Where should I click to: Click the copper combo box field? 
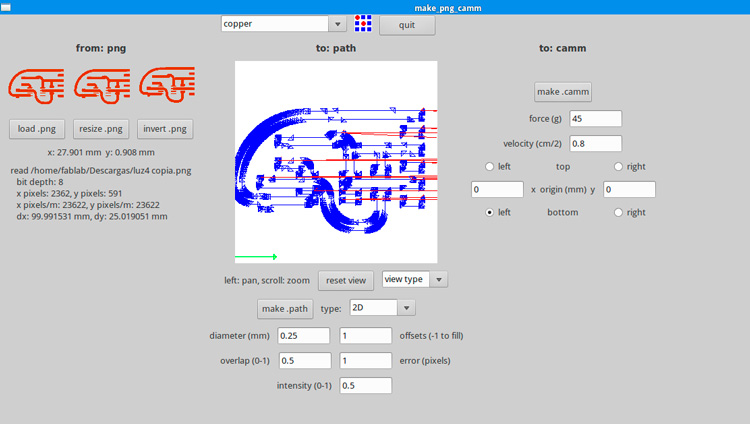point(275,24)
